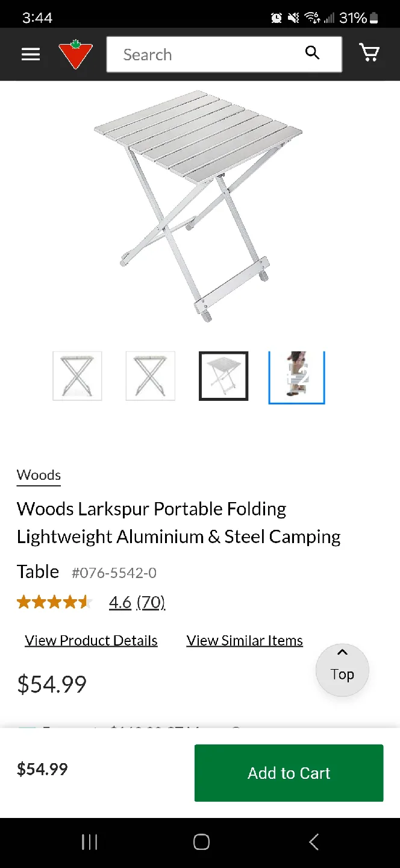Open the Woods brand link
This screenshot has height=868, width=400.
click(39, 475)
